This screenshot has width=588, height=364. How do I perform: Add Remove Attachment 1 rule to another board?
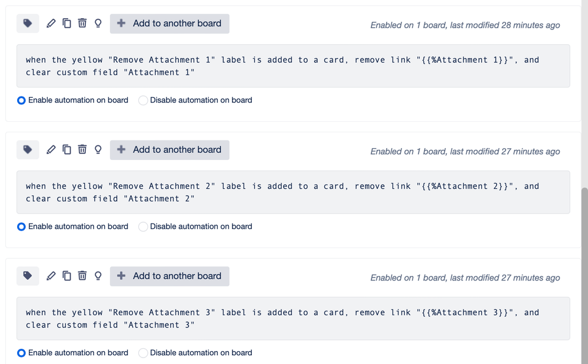[170, 24]
